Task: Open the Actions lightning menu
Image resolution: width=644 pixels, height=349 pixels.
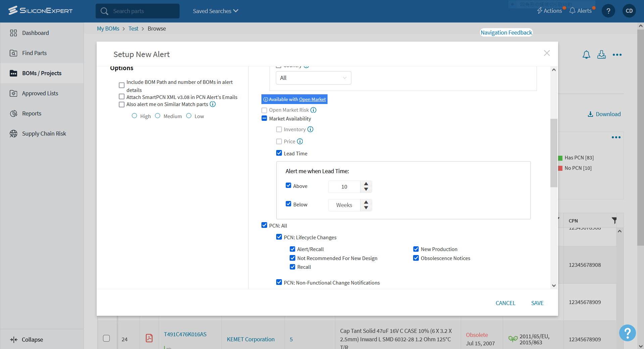Action: pyautogui.click(x=549, y=11)
